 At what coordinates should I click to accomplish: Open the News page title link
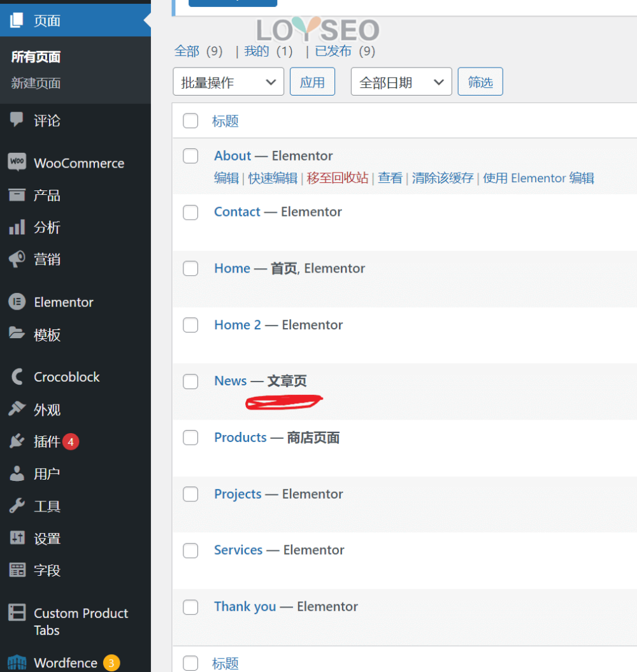230,380
